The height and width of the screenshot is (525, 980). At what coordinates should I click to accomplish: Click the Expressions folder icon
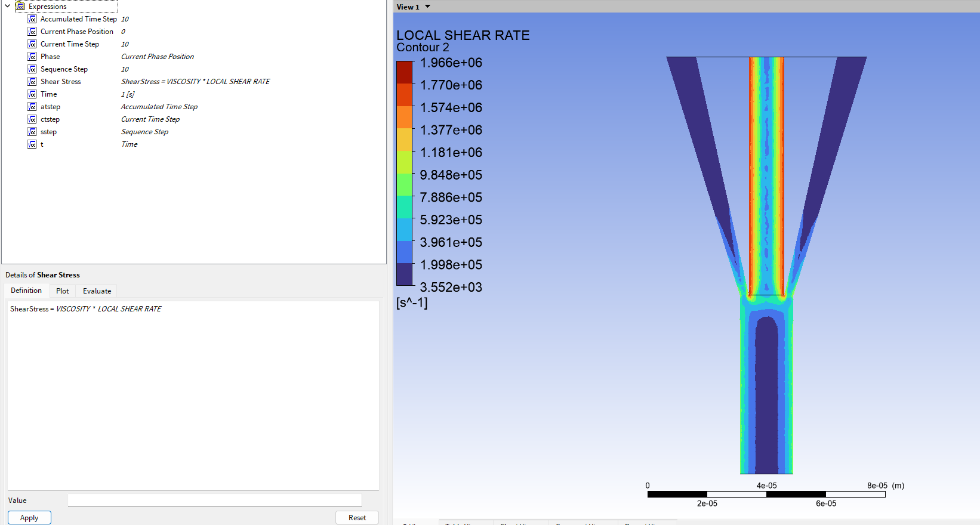pyautogui.click(x=20, y=6)
